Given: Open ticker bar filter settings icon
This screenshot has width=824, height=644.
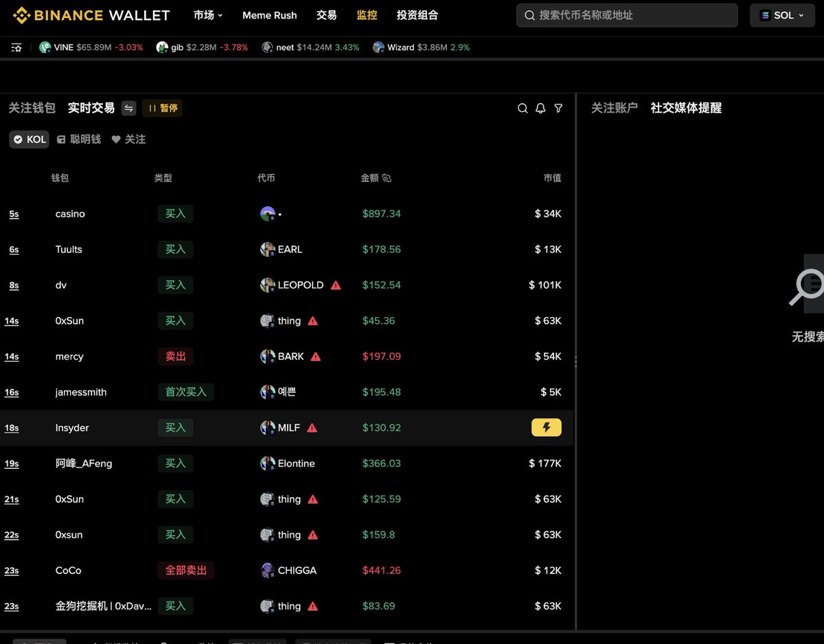Looking at the screenshot, I should (x=16, y=47).
